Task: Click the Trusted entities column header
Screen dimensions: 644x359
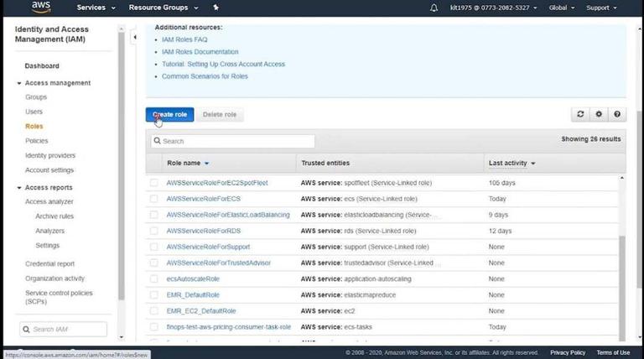Action: tap(325, 163)
